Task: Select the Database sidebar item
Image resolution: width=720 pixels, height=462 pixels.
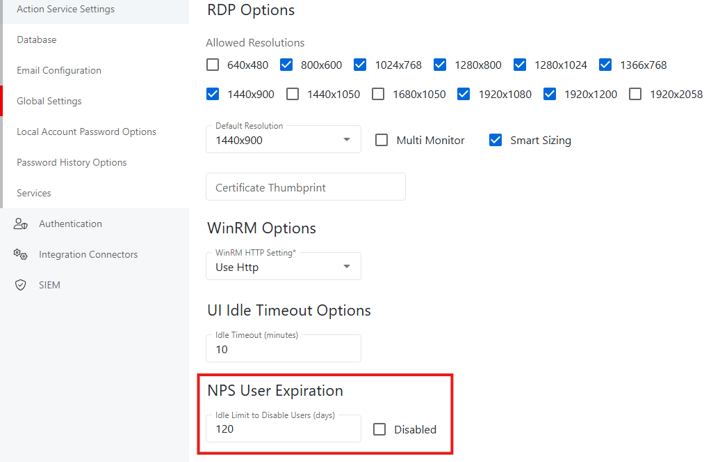Action: [x=37, y=40]
